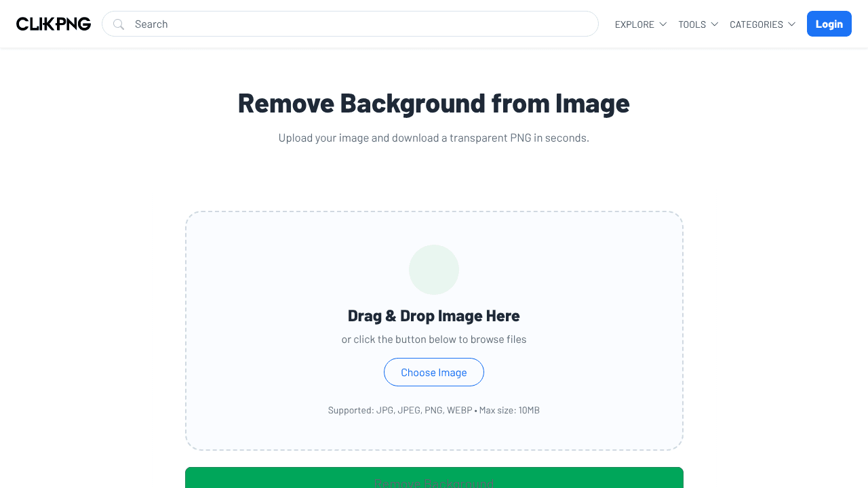This screenshot has height=488, width=868.
Task: Click the Remove Background from Image heading
Action: click(x=434, y=103)
